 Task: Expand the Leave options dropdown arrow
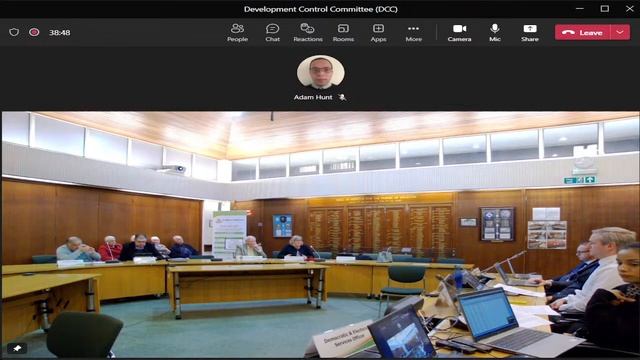[x=620, y=32]
